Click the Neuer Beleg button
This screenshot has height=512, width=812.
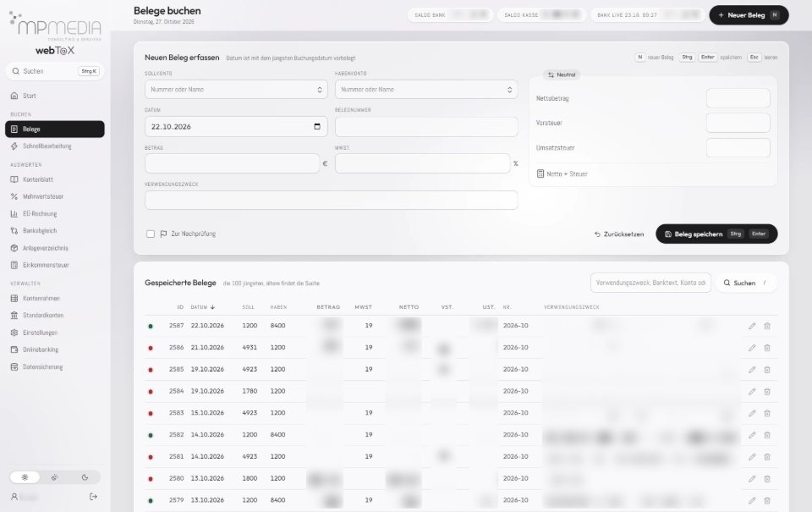(x=749, y=15)
